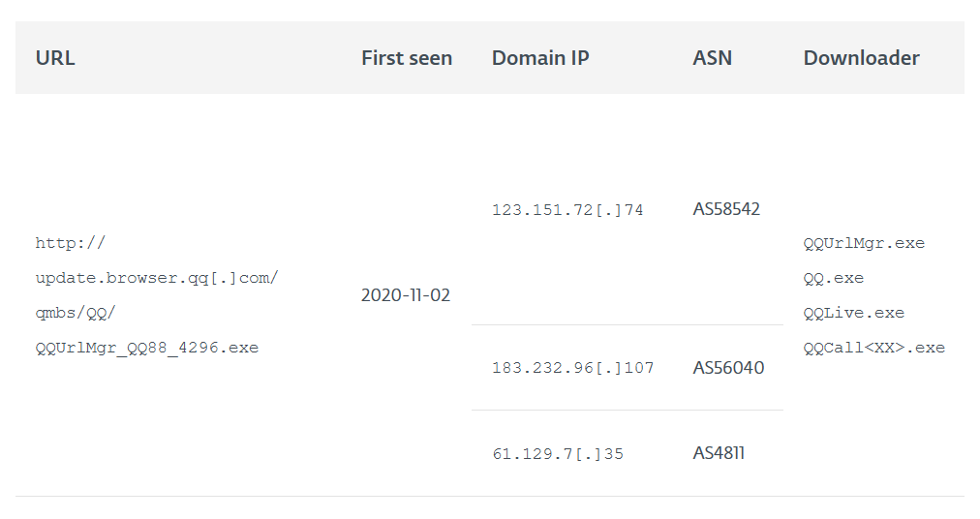Click QQ.exe downloader entry
980x519 pixels.
[833, 278]
